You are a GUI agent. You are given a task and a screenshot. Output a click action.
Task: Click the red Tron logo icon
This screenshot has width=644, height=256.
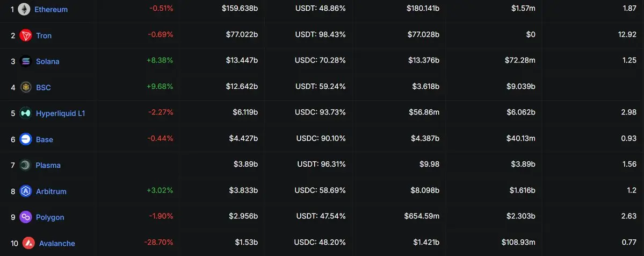25,35
